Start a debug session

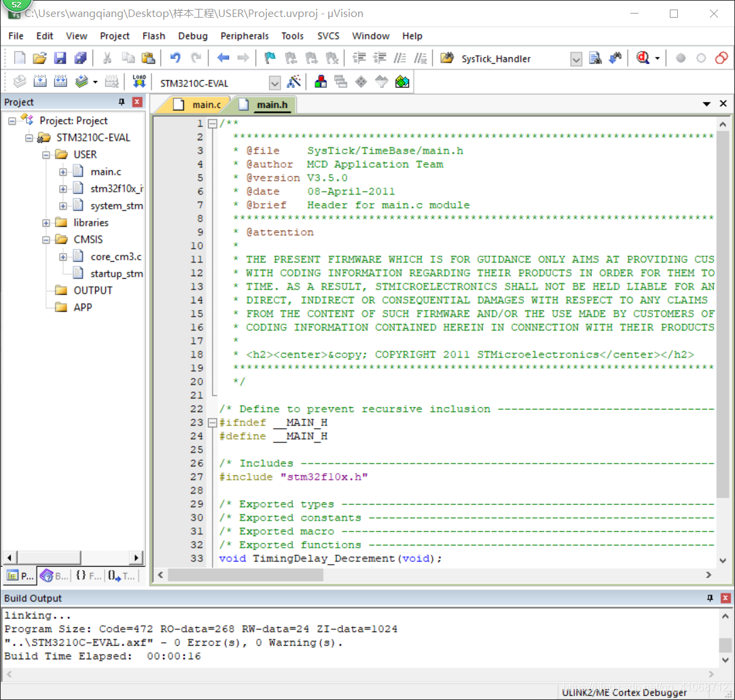click(644, 58)
